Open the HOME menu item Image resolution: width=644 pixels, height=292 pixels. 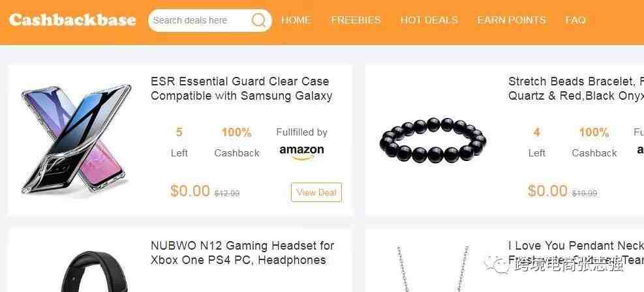coord(296,20)
